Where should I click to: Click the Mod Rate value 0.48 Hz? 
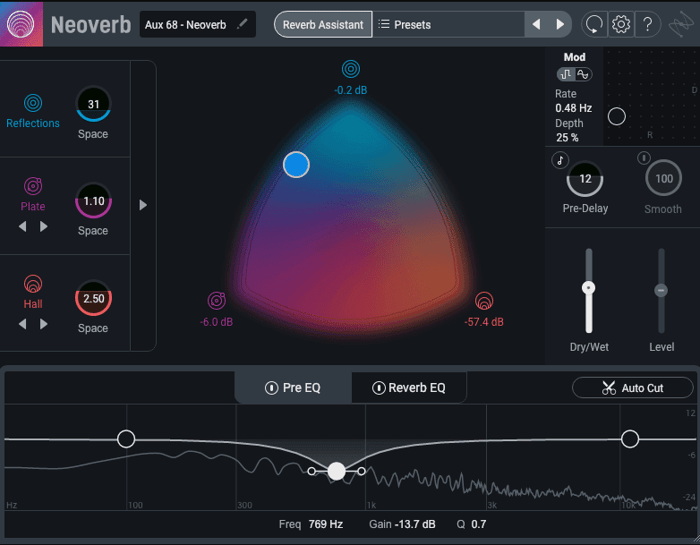[574, 108]
